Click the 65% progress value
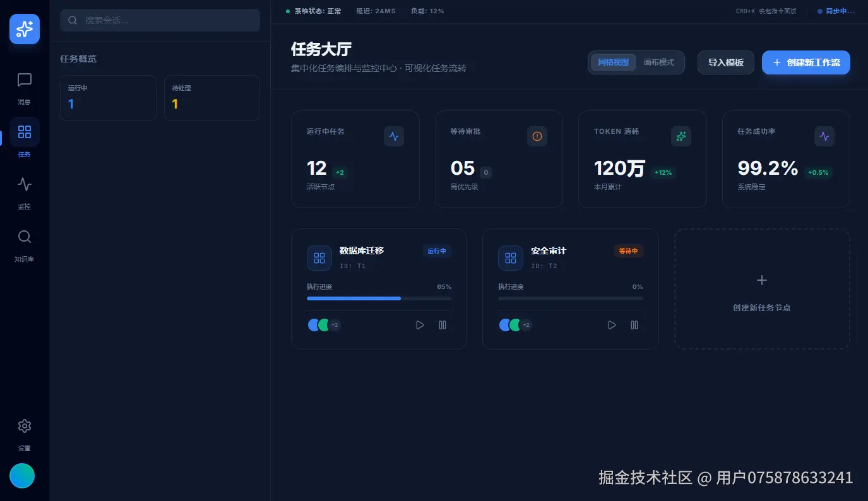 [x=444, y=286]
